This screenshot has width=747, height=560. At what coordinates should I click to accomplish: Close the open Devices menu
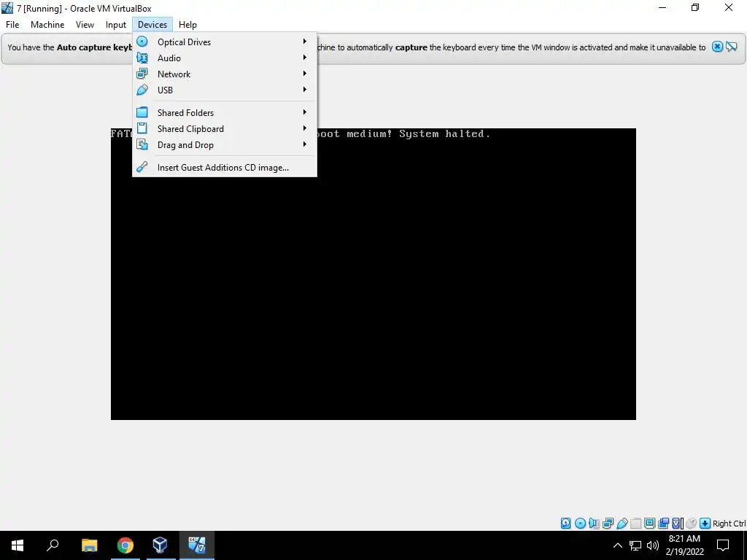click(152, 25)
